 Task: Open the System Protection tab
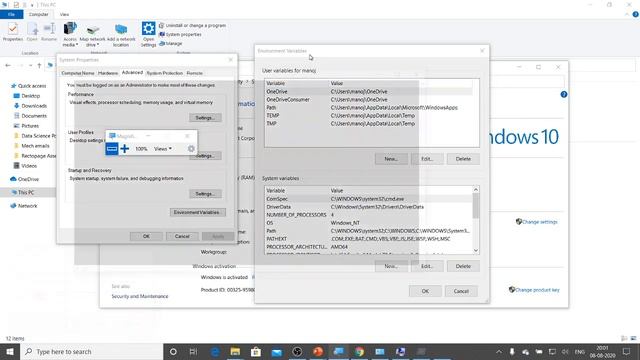pyautogui.click(x=164, y=73)
